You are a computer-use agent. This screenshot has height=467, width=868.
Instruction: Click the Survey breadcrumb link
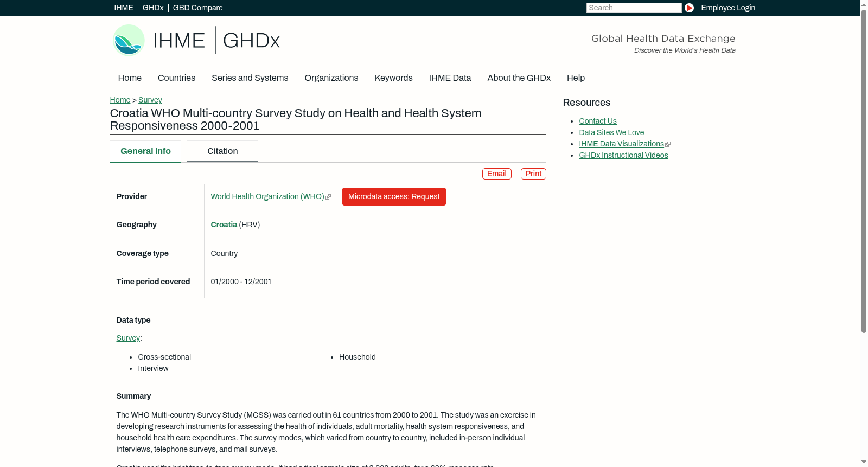click(x=150, y=100)
